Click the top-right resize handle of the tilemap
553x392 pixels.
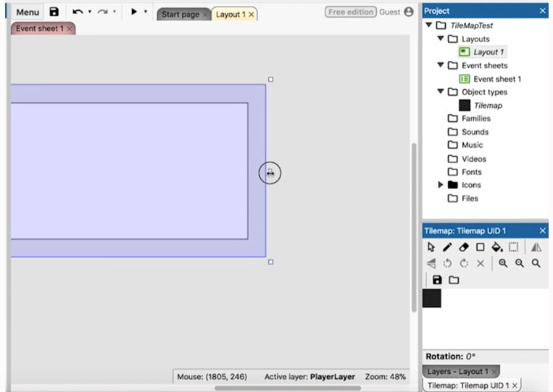[x=270, y=79]
